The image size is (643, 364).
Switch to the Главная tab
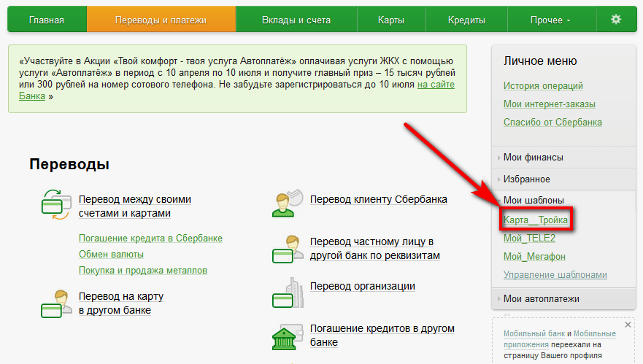[47, 20]
